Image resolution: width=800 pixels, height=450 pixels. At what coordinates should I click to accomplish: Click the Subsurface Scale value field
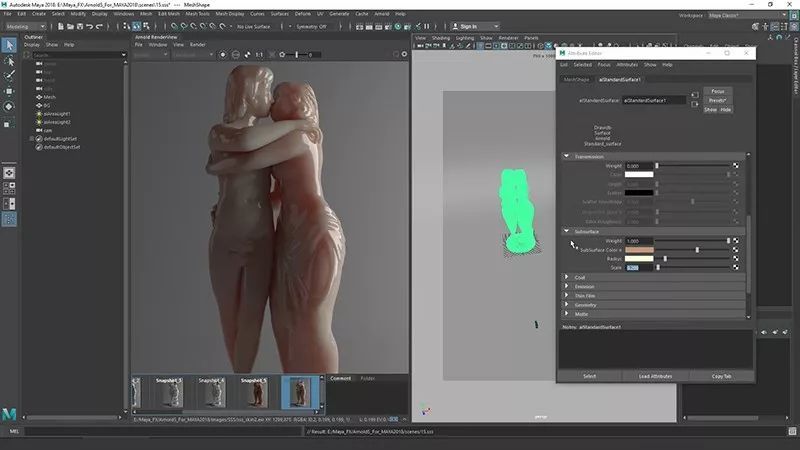[x=634, y=267]
